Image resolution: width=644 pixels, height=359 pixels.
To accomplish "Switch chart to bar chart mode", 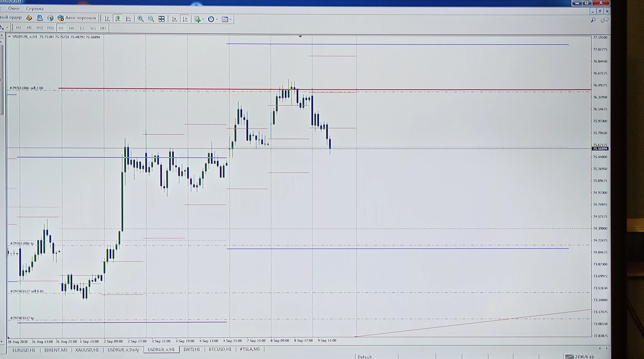I will 107,19.
